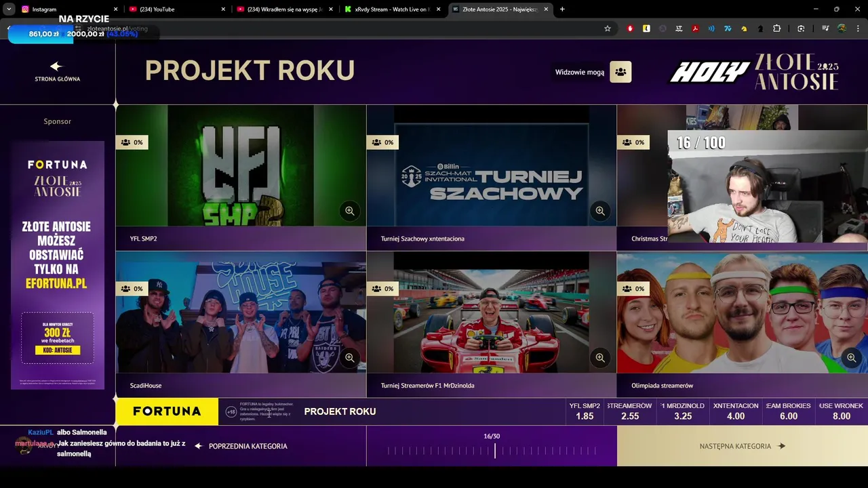Click the KOD: ANTOSIE promo code label
The width and height of the screenshot is (868, 488).
point(58,350)
